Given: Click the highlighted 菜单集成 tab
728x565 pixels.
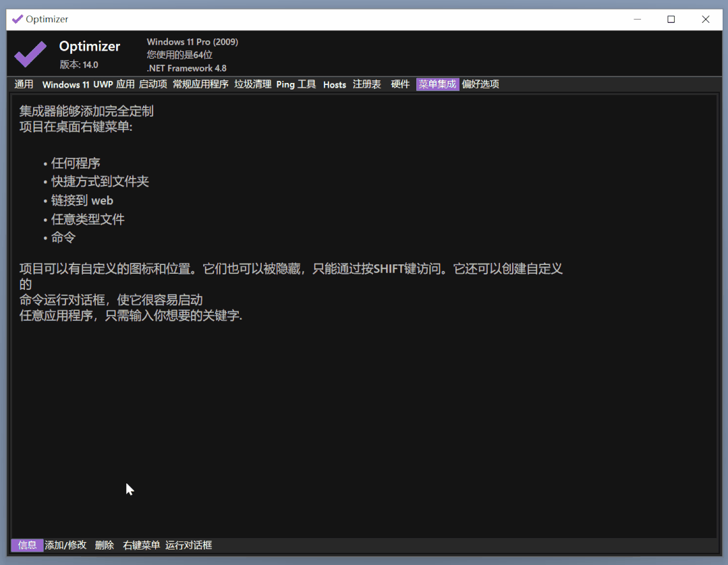Looking at the screenshot, I should tap(437, 84).
